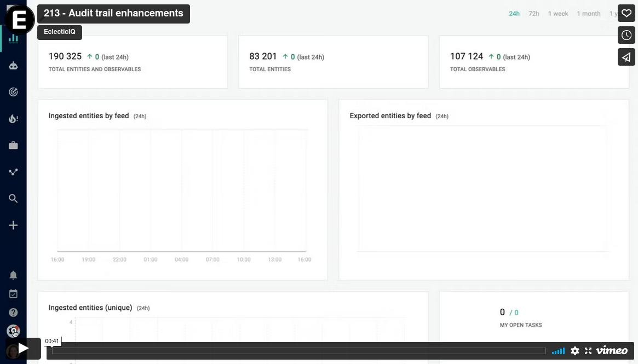This screenshot has height=364, width=638.
Task: Like the video with the heart button
Action: click(626, 13)
